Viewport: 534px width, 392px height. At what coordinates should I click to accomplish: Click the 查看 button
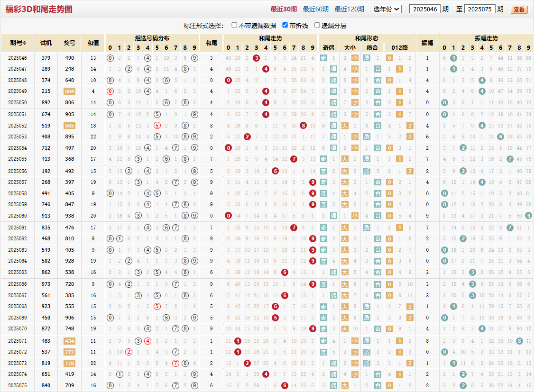[x=519, y=9]
